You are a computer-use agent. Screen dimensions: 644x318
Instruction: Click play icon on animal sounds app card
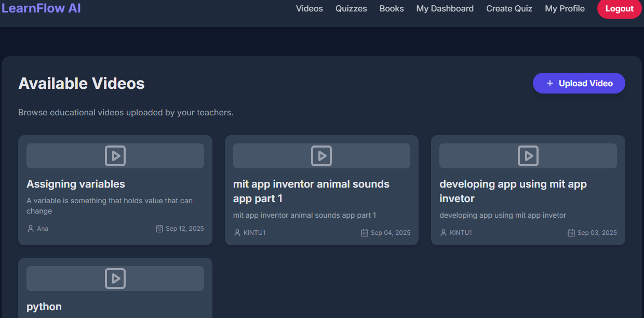click(321, 156)
